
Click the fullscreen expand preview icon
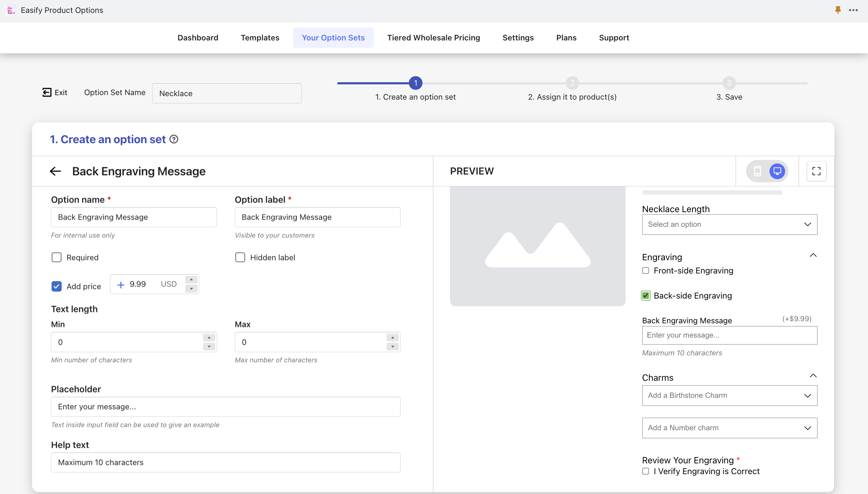(817, 171)
